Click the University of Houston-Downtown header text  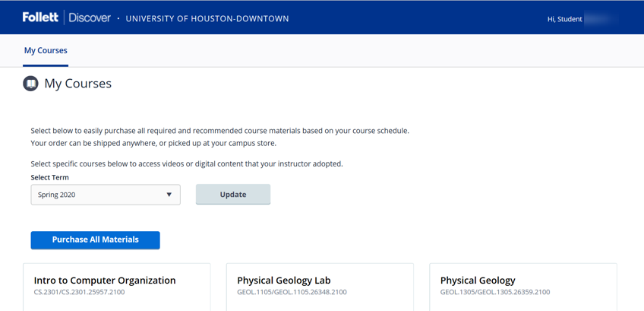(207, 19)
